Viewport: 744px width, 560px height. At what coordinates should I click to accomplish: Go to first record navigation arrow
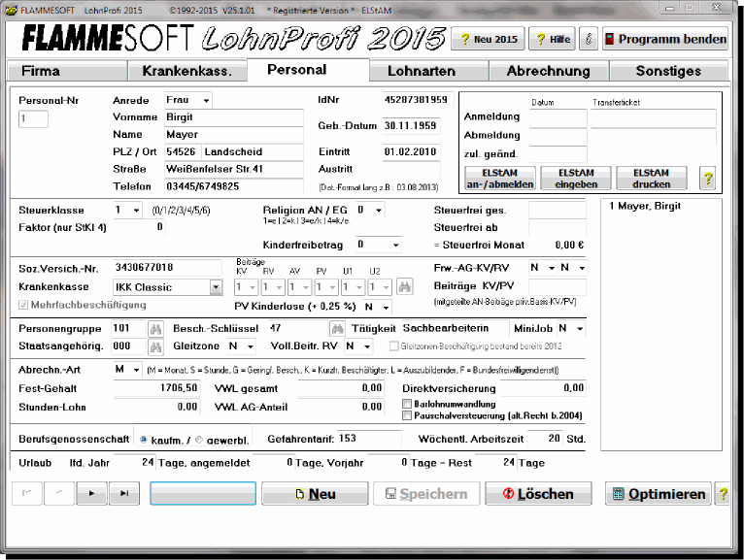pyautogui.click(x=27, y=494)
